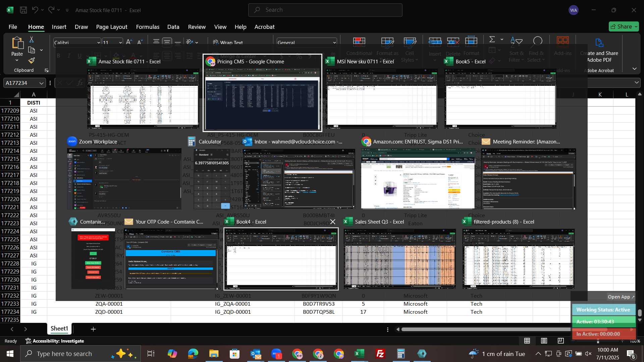
Task: Decrease font size with the smaller A icon
Action: (140, 42)
